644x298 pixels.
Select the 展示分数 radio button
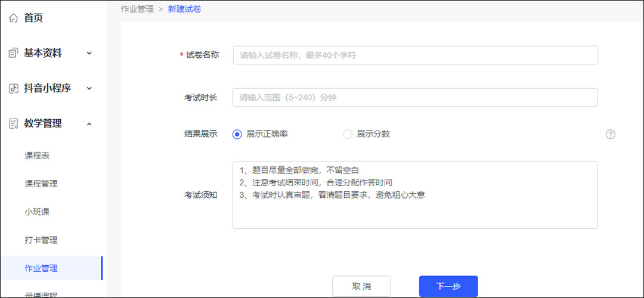pyautogui.click(x=348, y=134)
